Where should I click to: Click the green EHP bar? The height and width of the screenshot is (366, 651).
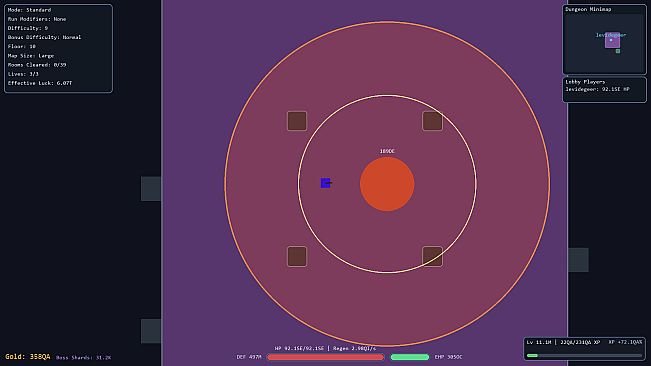(410, 357)
